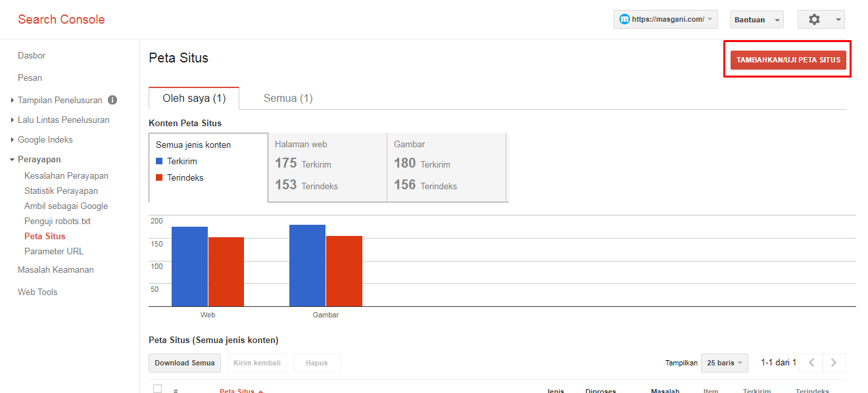Click Download Semua button
Image resolution: width=868 pixels, height=393 pixels.
[x=185, y=363]
